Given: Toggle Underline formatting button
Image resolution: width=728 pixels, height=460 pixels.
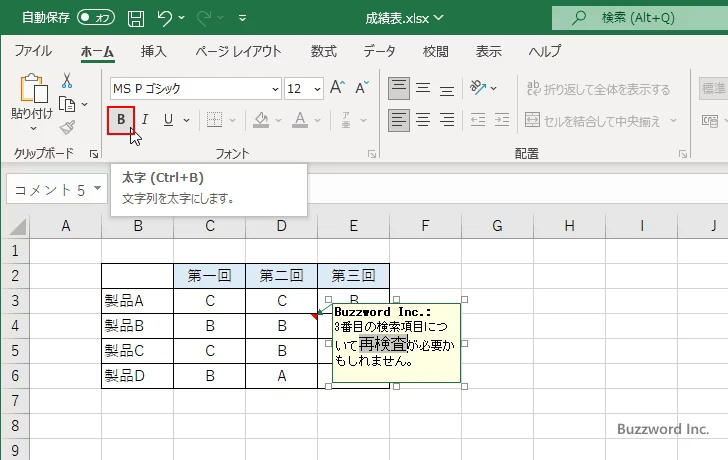Looking at the screenshot, I should [169, 120].
